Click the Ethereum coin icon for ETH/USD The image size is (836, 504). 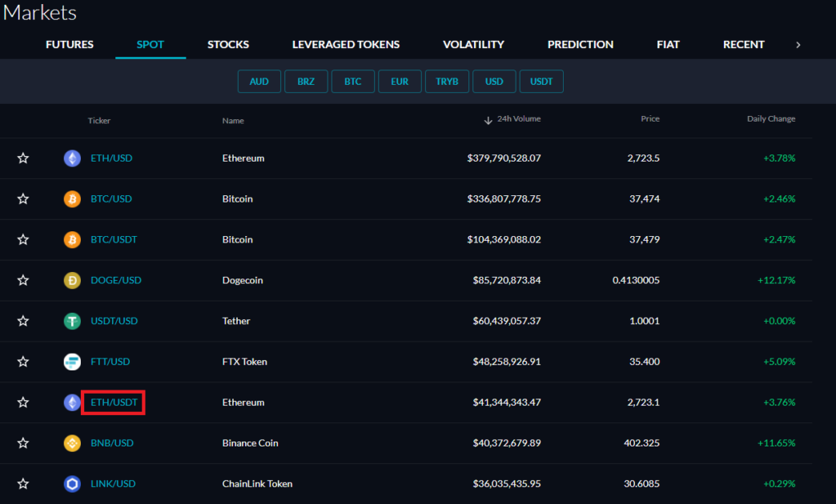(x=72, y=158)
